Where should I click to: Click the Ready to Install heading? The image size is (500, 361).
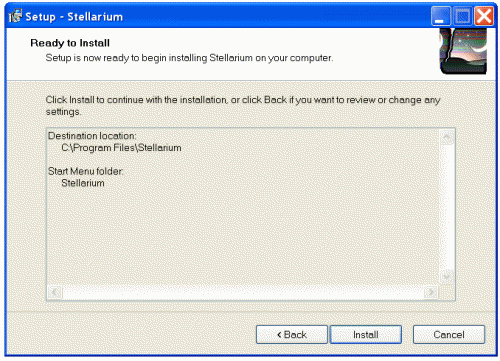click(x=70, y=43)
